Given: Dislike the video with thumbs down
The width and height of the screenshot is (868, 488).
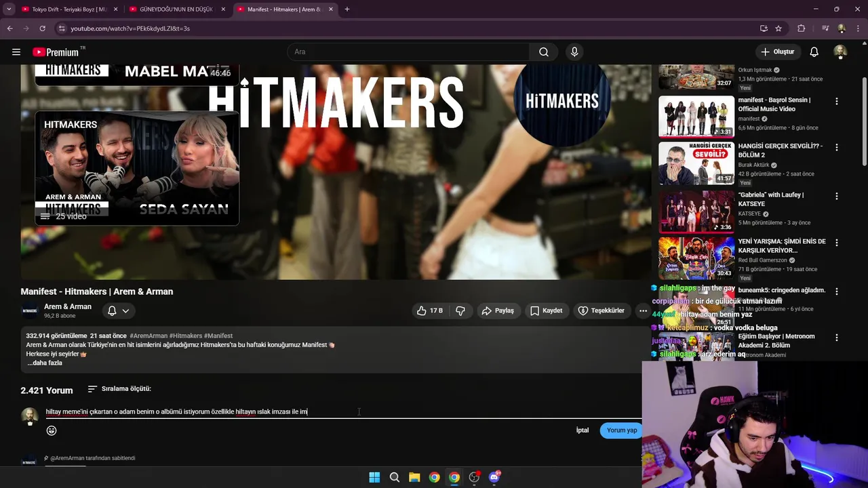Looking at the screenshot, I should point(460,310).
